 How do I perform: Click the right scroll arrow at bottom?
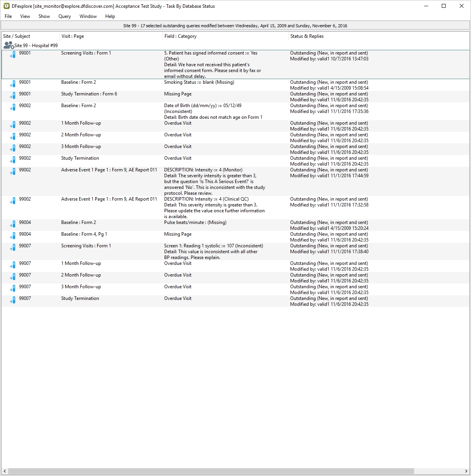pyautogui.click(x=466, y=471)
